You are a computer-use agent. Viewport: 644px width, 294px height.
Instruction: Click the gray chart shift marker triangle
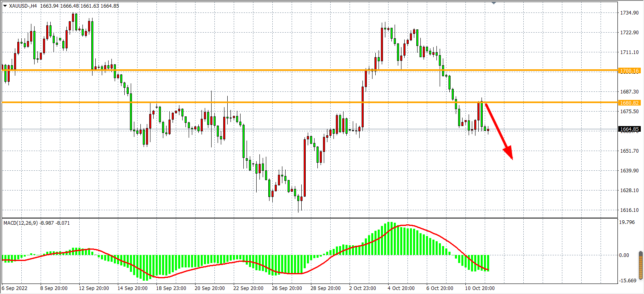(x=494, y=3)
